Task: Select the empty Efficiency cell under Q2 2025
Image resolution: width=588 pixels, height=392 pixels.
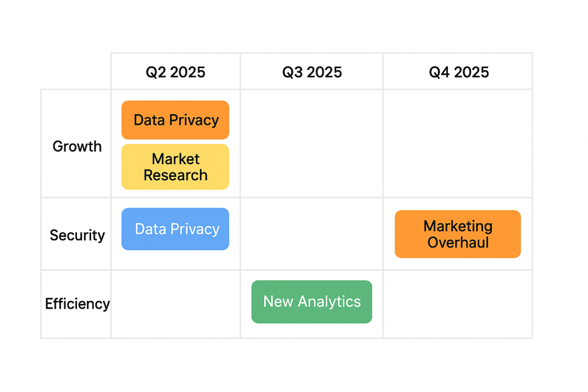Action: point(175,304)
